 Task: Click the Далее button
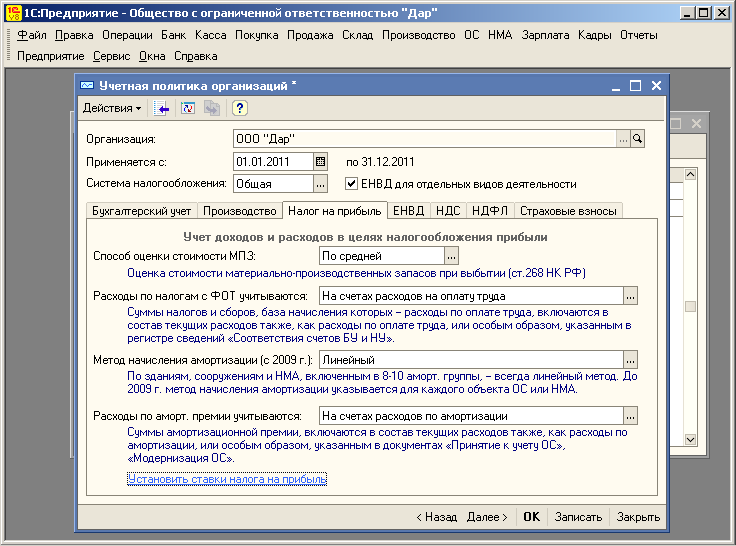pyautogui.click(x=487, y=517)
